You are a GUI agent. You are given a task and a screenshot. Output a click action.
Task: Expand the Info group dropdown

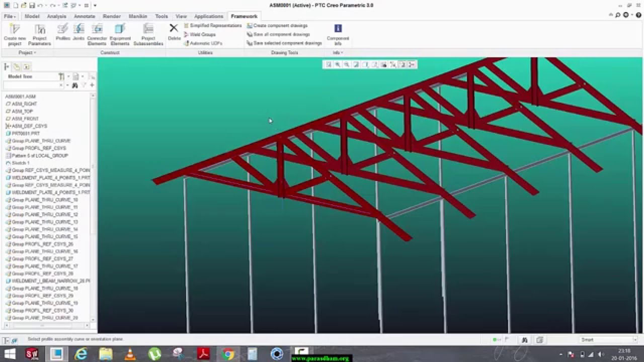pos(338,53)
